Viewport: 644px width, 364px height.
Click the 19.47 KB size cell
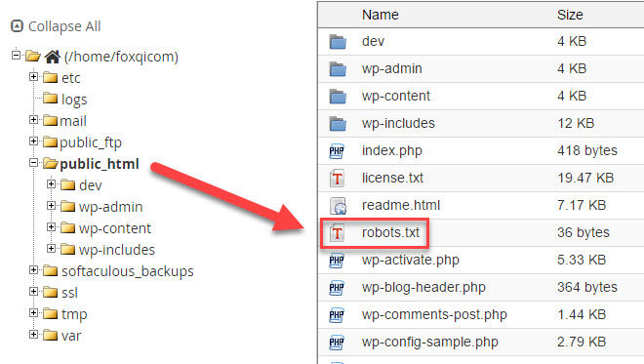(585, 178)
